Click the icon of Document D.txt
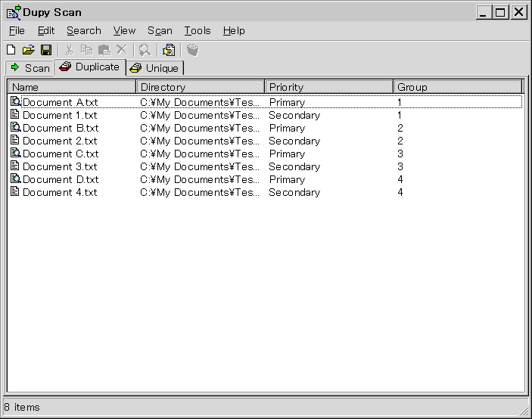The height and width of the screenshot is (419, 532). (x=16, y=178)
